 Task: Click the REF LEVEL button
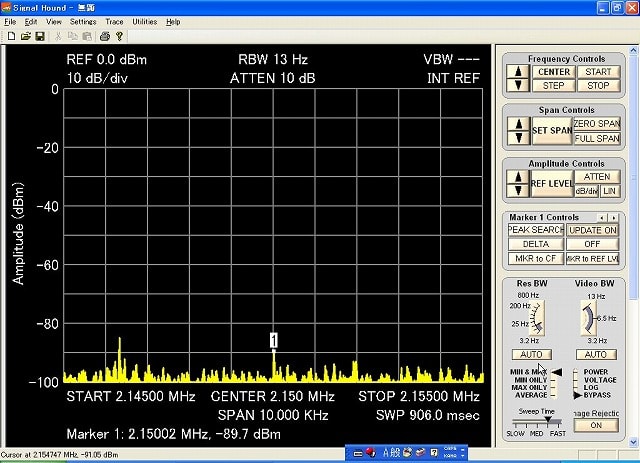click(552, 184)
